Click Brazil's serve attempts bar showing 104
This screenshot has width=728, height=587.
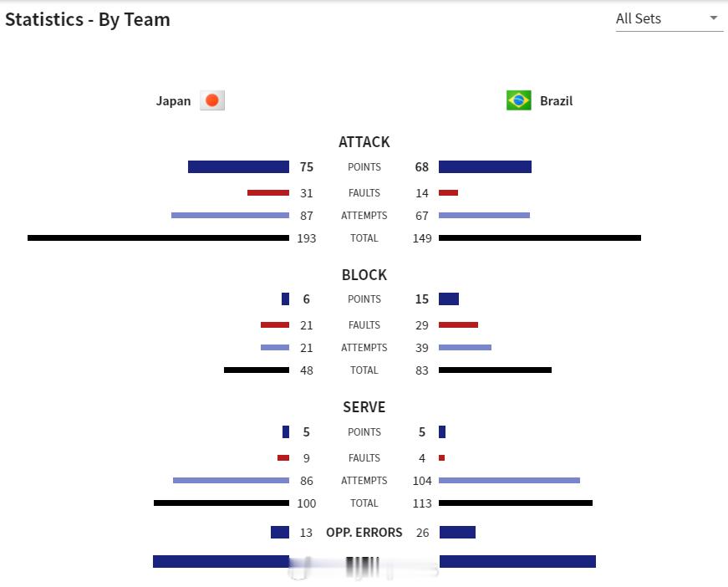coord(509,480)
